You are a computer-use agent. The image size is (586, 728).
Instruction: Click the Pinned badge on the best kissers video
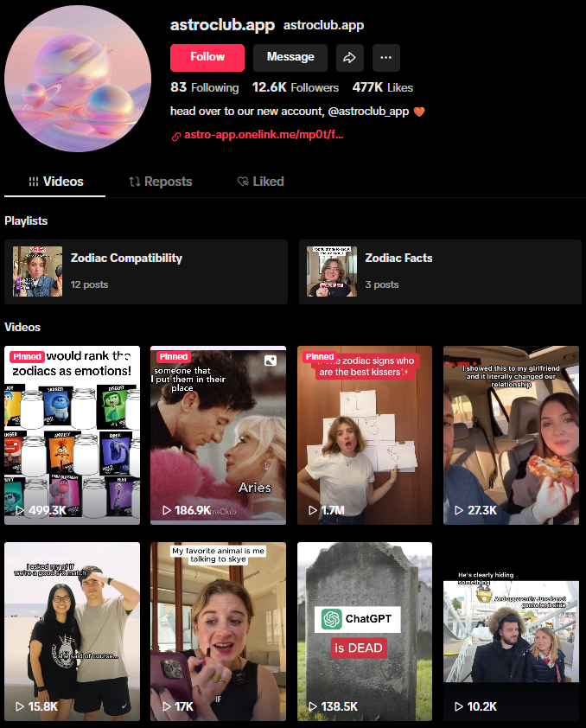[319, 356]
